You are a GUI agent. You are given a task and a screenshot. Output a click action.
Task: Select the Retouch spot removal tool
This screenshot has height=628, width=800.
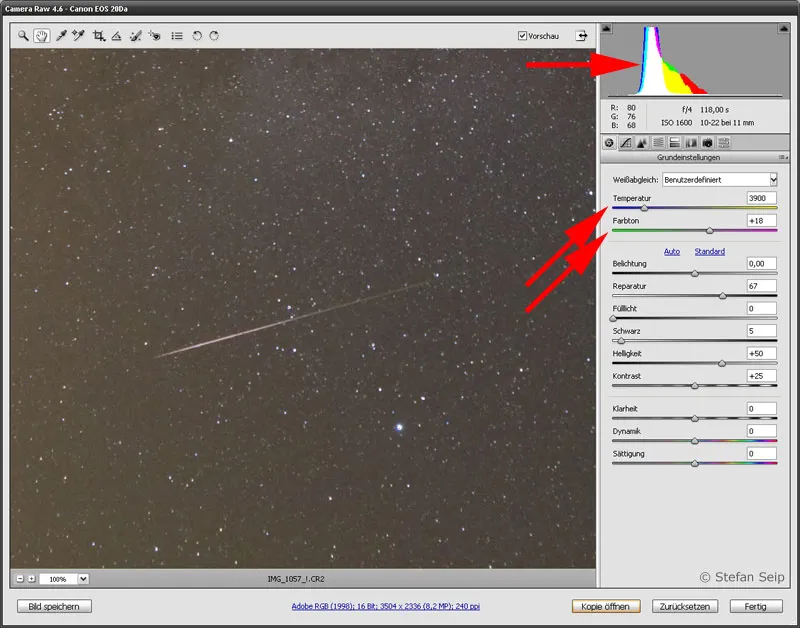135,36
